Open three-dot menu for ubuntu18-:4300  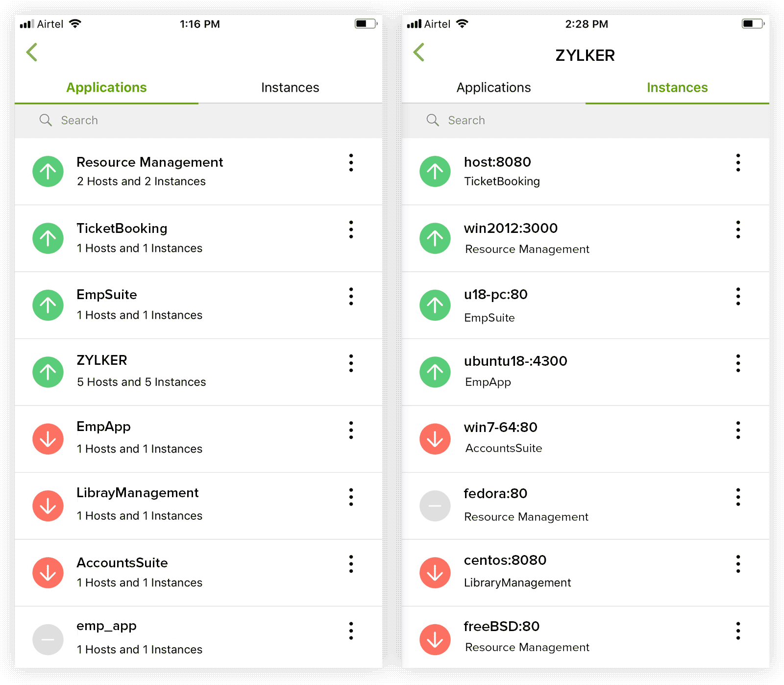pyautogui.click(x=738, y=363)
